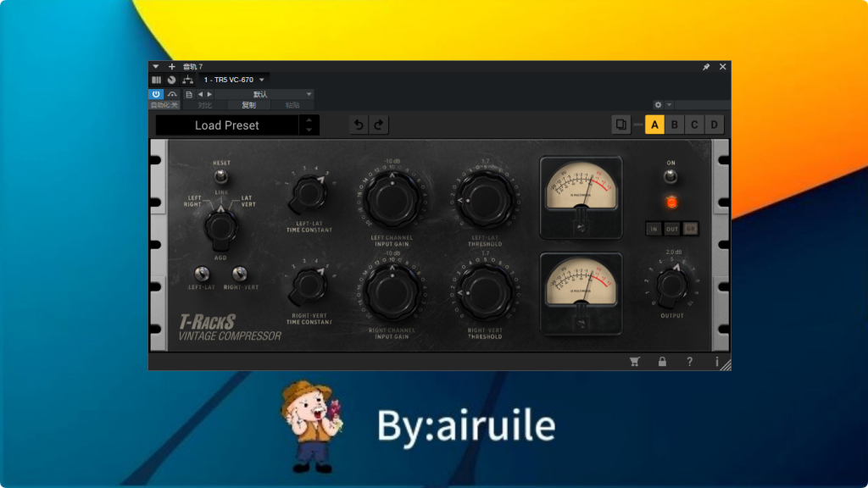Click the RIGHT CHANNEL INPUT GAIN knob

click(392, 292)
